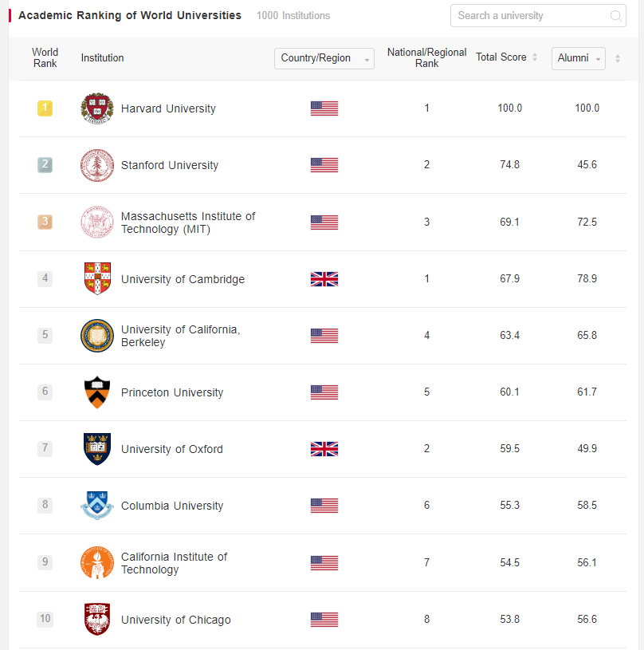Click the search magnifier icon
644x650 pixels.
[x=615, y=16]
